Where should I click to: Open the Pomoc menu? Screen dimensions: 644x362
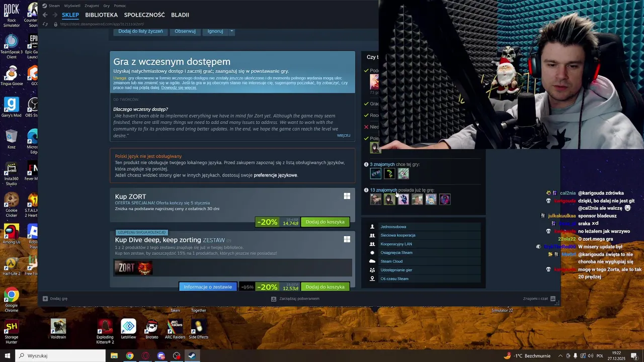120,6
